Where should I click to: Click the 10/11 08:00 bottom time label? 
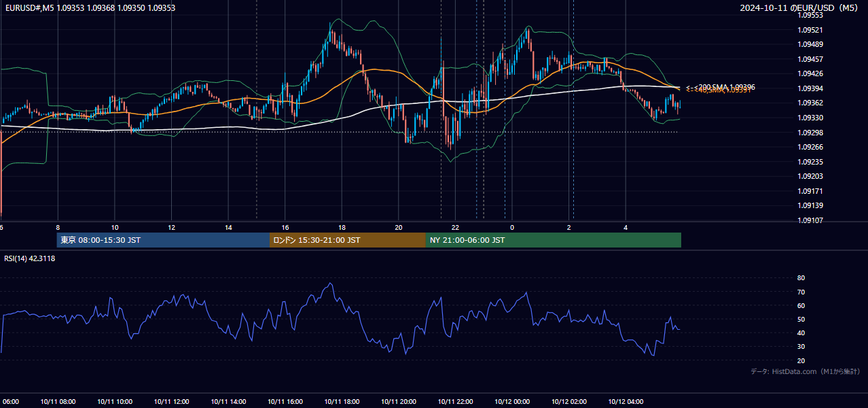point(58,402)
